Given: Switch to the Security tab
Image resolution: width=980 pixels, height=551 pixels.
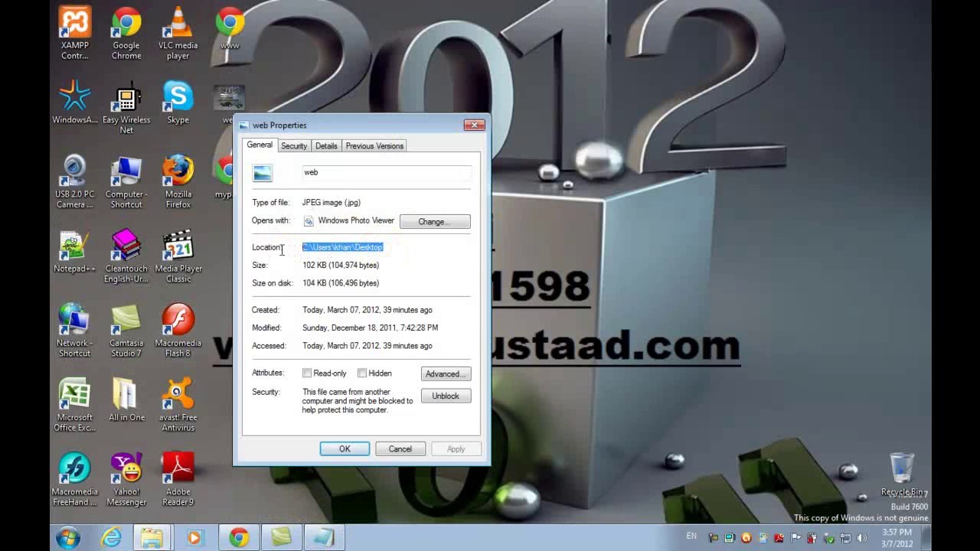Looking at the screenshot, I should pos(294,146).
